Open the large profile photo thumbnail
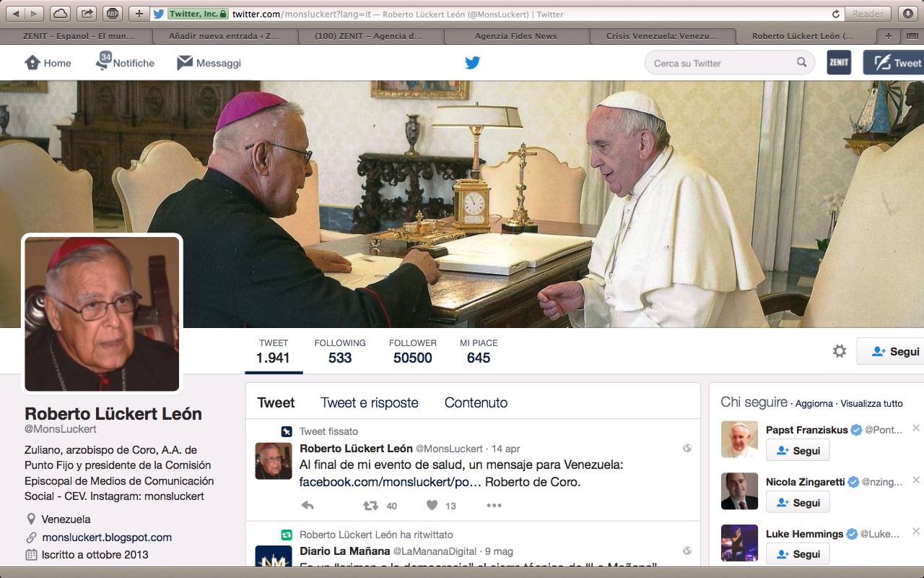 tap(102, 314)
